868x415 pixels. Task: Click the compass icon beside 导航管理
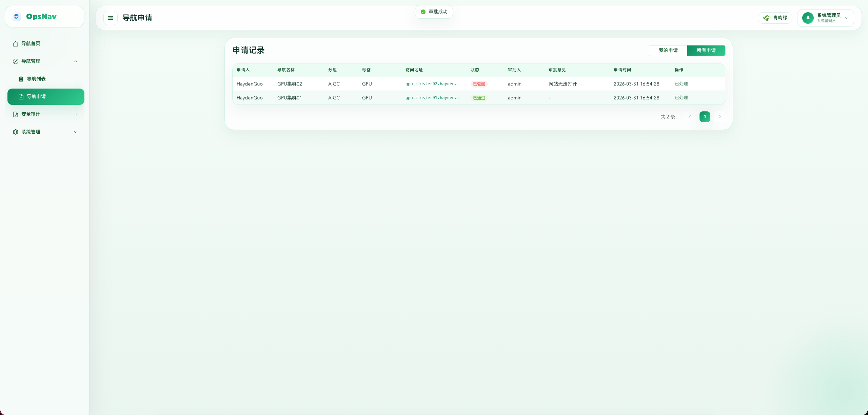click(x=15, y=61)
